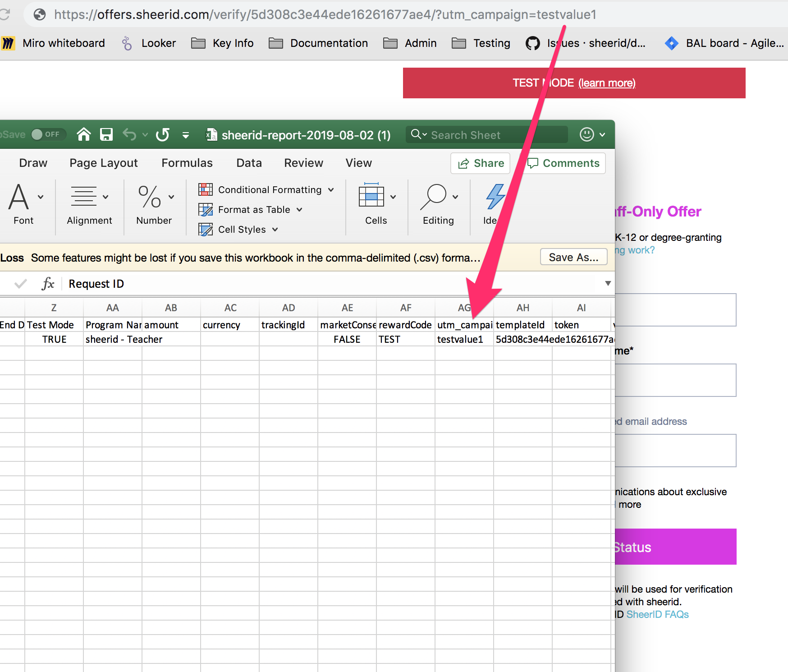Image resolution: width=788 pixels, height=672 pixels.
Task: Click the search magnifier icon in Search Sheet
Action: coord(416,134)
